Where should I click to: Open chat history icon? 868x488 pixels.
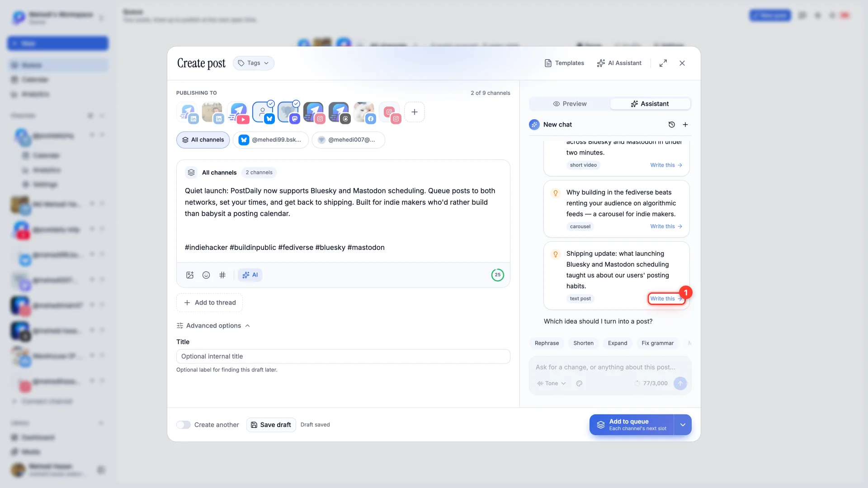(x=672, y=125)
